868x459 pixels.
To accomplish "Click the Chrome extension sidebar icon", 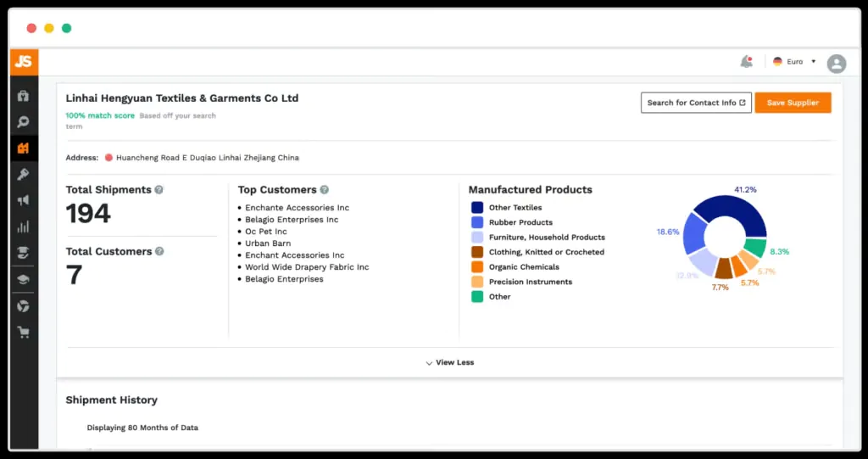I will pos(24,305).
